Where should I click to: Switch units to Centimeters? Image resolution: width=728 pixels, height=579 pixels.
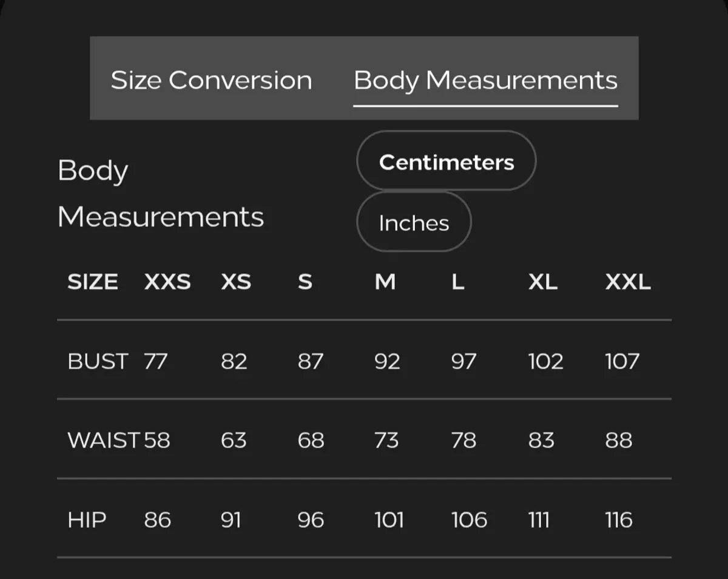coord(447,162)
